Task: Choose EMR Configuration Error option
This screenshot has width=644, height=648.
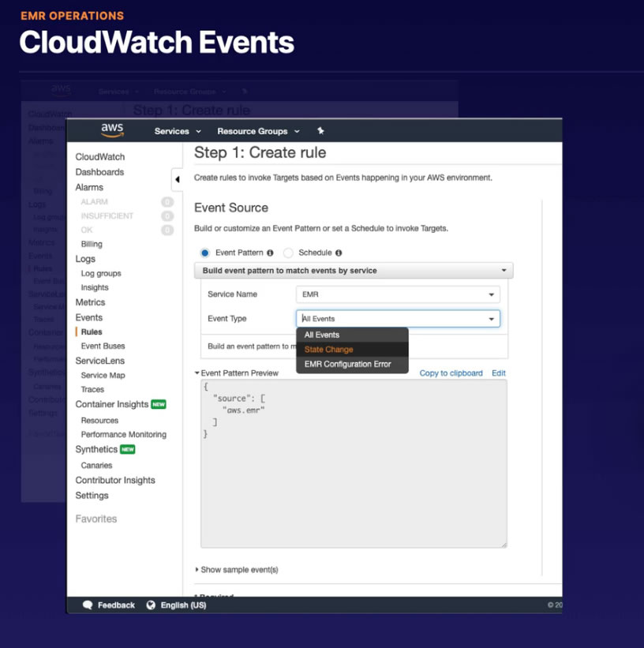Action: (x=352, y=364)
